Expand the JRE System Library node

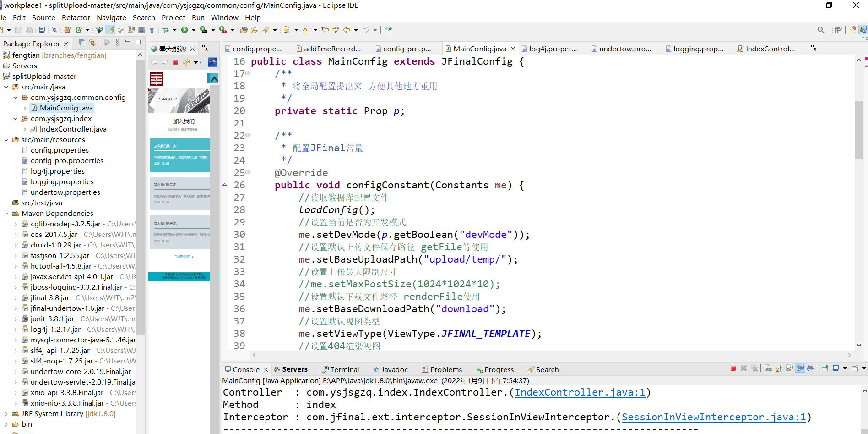(6, 414)
